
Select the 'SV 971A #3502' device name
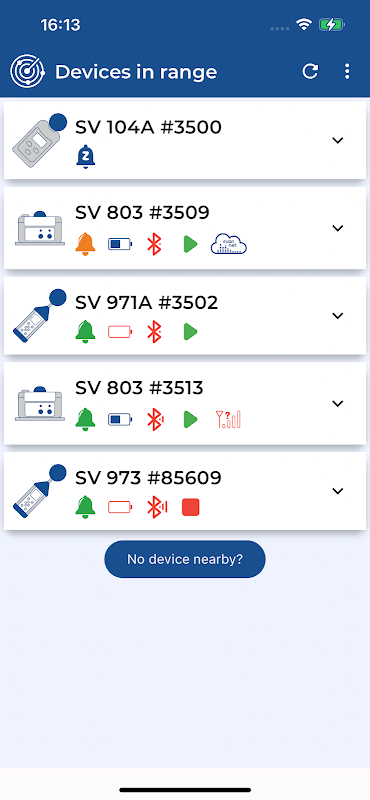tap(146, 303)
